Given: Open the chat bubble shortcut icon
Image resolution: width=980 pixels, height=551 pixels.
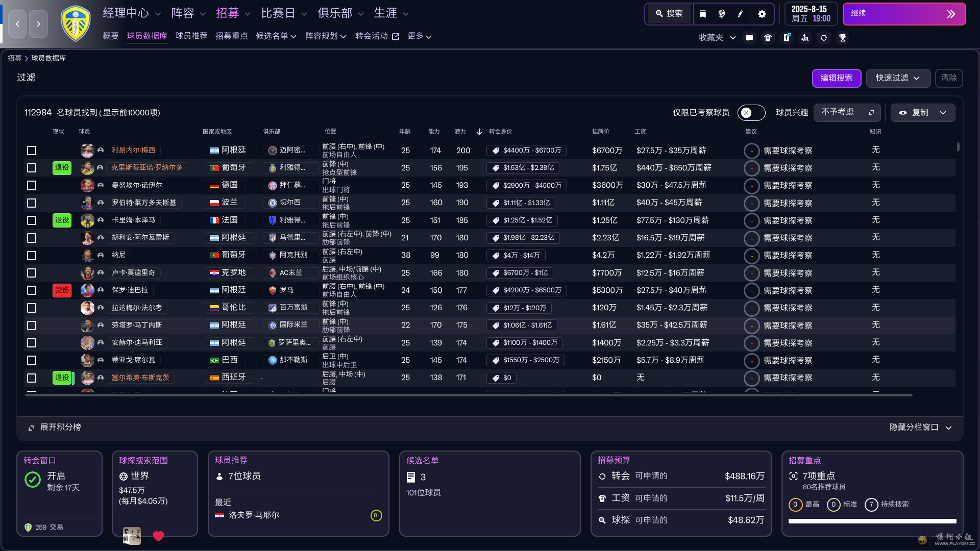Looking at the screenshot, I should coord(749,38).
